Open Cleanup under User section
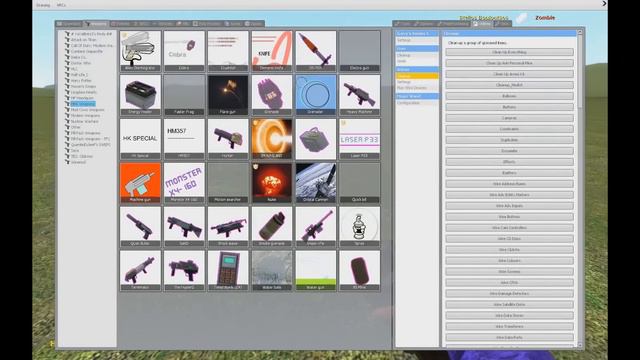Image resolution: width=640 pixels, height=360 pixels. (x=417, y=55)
